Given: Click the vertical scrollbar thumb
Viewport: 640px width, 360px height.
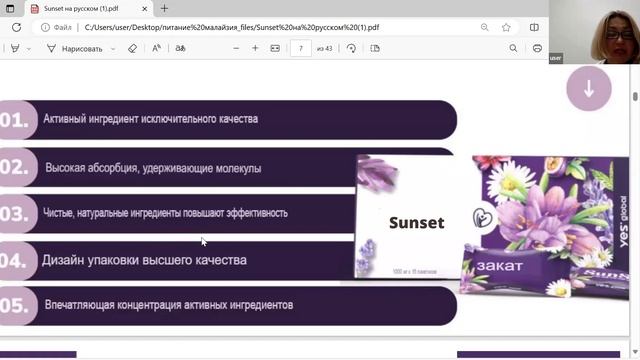Looking at the screenshot, I should tap(635, 96).
